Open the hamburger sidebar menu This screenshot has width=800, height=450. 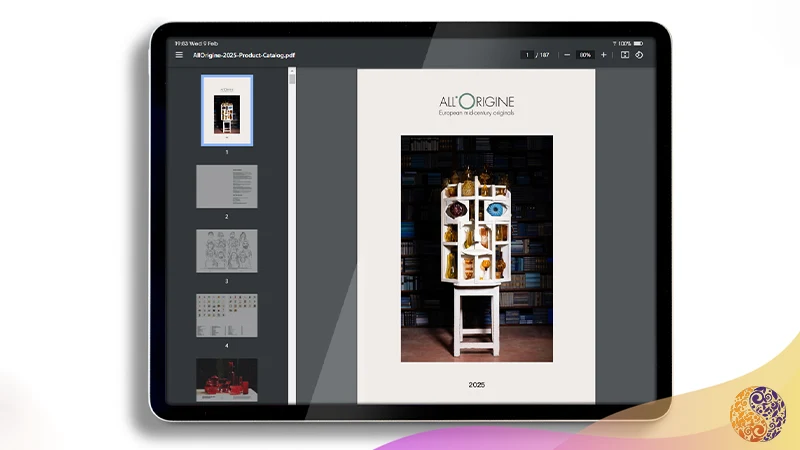179,55
